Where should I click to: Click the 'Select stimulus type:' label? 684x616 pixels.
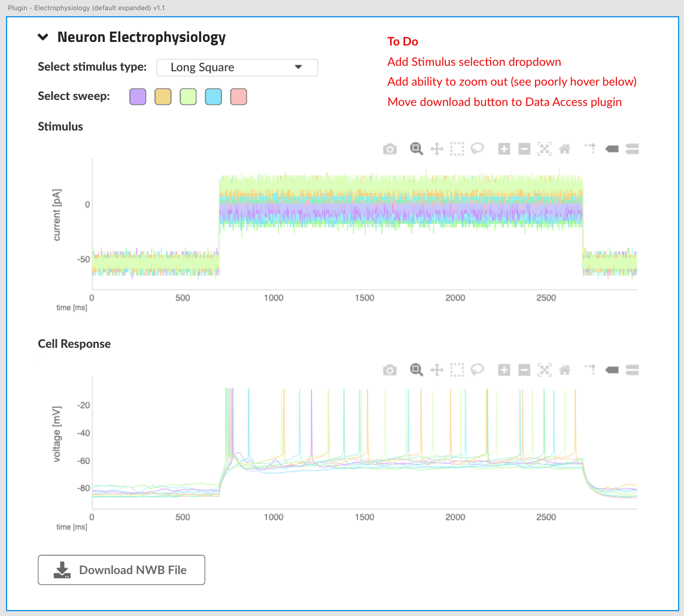point(92,66)
